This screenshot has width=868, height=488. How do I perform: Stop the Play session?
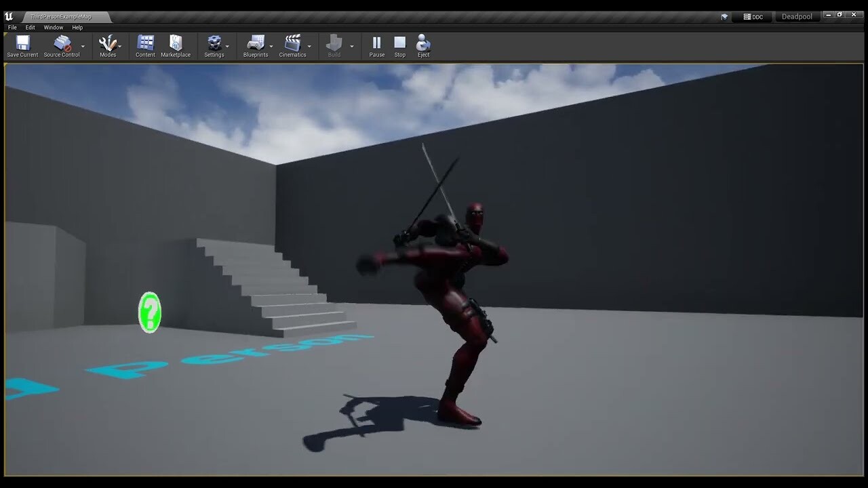tap(399, 44)
